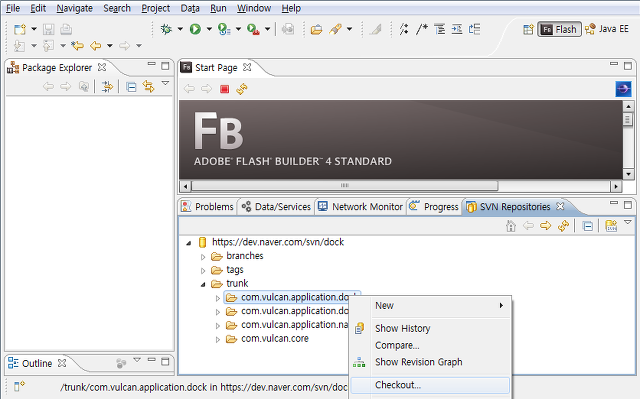640x399 pixels.
Task: Click the Refresh icon in Start Page
Action: click(242, 89)
